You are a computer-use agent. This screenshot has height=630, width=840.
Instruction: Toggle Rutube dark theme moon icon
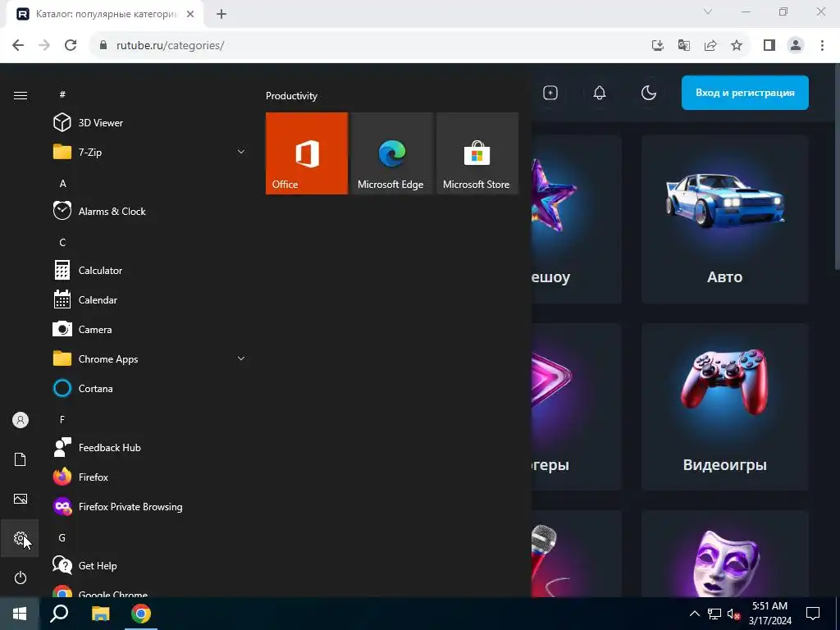[649, 93]
